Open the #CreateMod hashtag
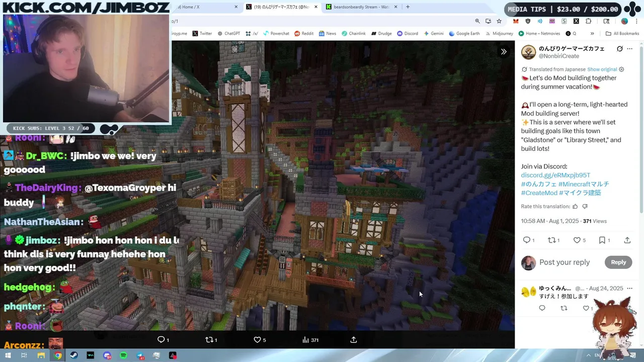 pyautogui.click(x=539, y=193)
